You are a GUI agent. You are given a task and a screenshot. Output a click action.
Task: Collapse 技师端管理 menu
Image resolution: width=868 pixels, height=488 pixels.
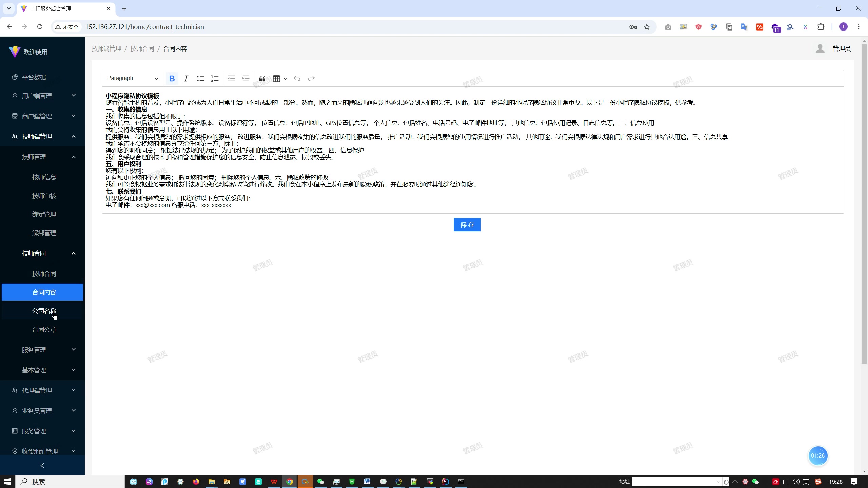tap(42, 136)
